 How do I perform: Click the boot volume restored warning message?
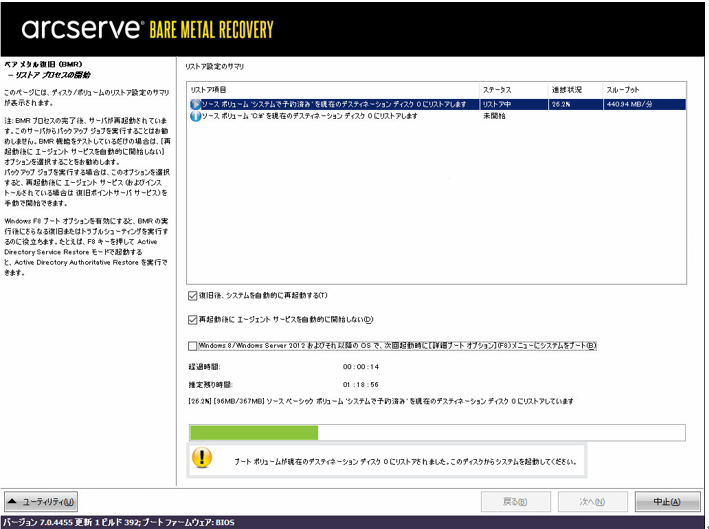[405, 462]
